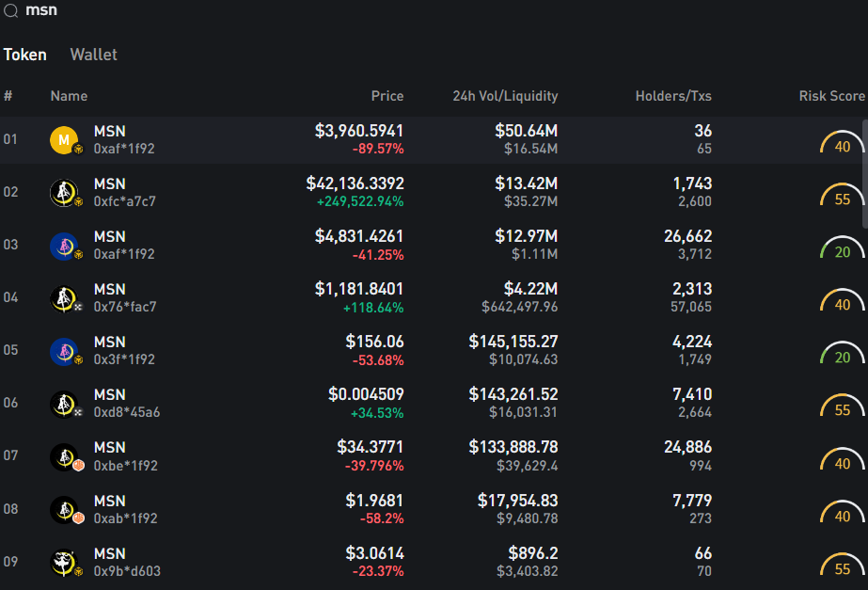
Task: Open token logo beside 0xbe*1f92
Action: point(63,457)
